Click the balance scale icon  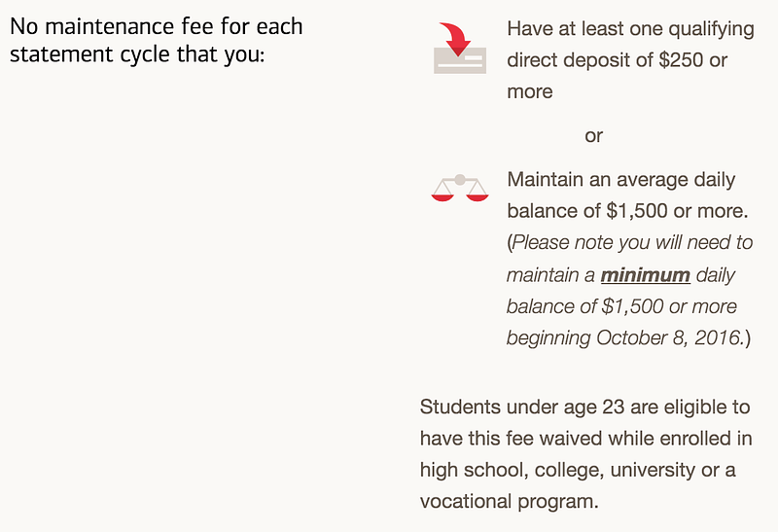[460, 188]
